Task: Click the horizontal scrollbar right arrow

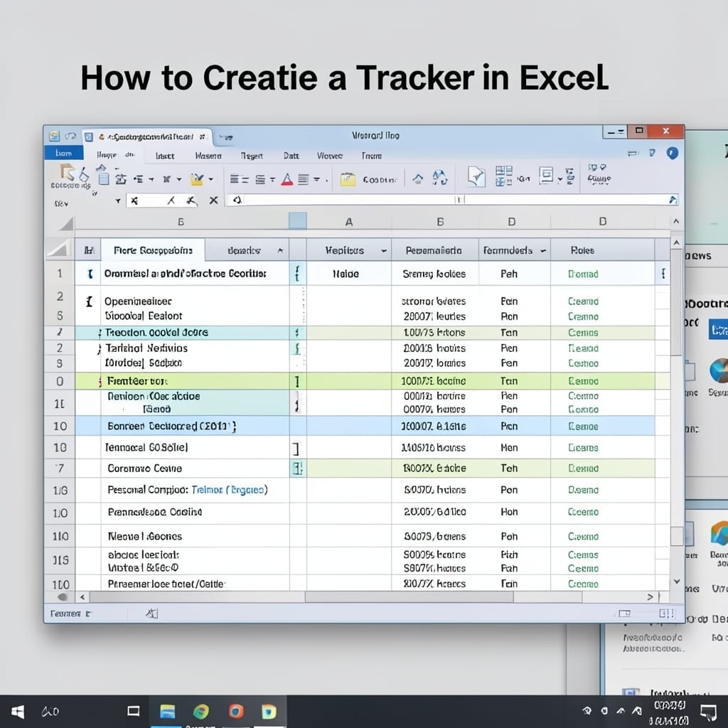Action: pyautogui.click(x=650, y=597)
